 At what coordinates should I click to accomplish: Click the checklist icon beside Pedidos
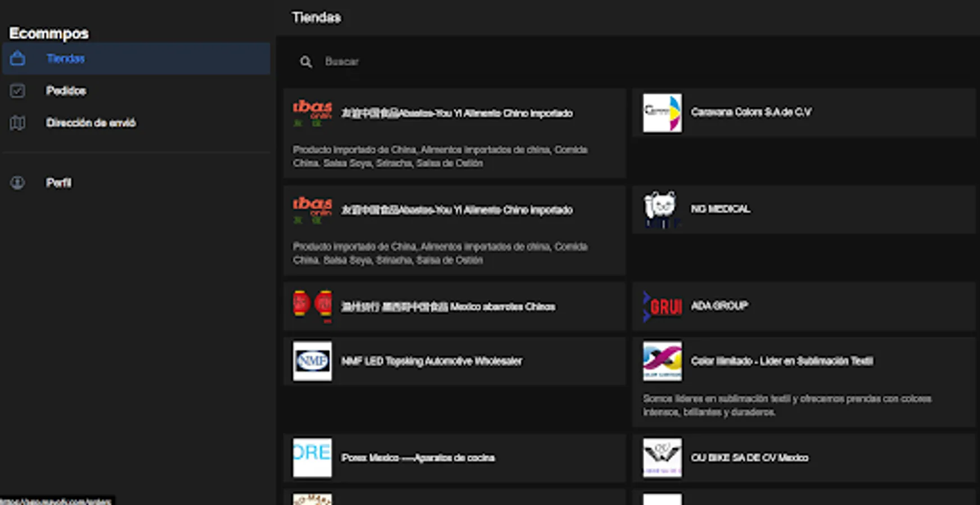17,90
